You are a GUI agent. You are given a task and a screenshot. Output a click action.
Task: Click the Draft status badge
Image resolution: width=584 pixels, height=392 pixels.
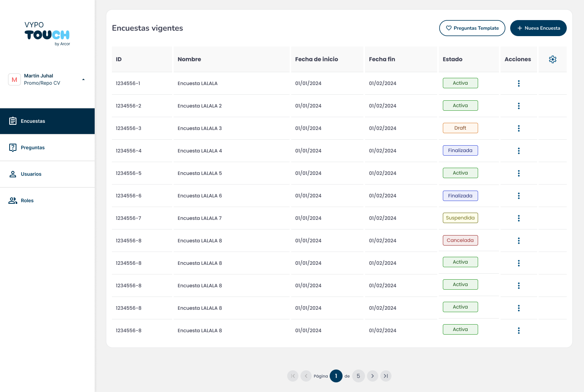(x=460, y=128)
